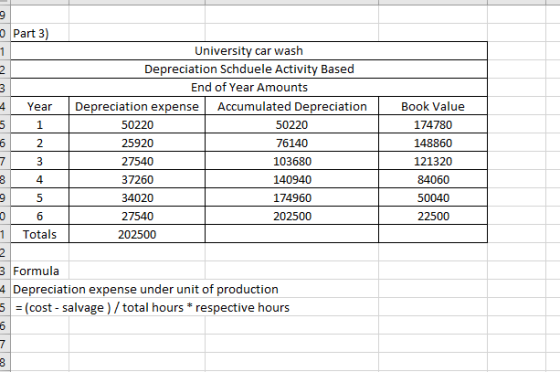Screen dimensions: 560x372
Task: Click year 6 accumulated depreciation 202500
Action: pyautogui.click(x=292, y=216)
